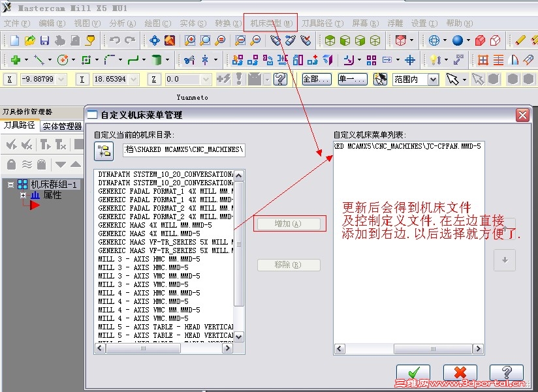Open the Z coordinate dropdown
538x392 pixels.
click(206, 80)
